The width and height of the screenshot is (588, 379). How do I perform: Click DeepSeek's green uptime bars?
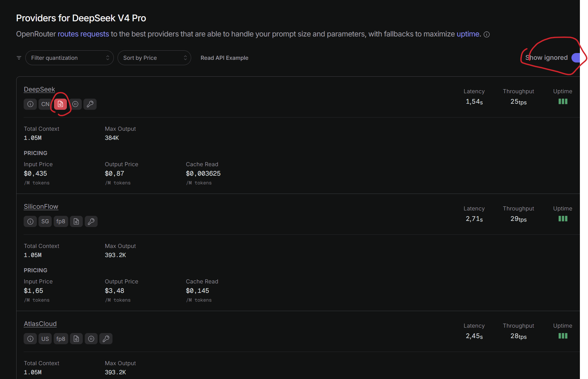point(563,101)
